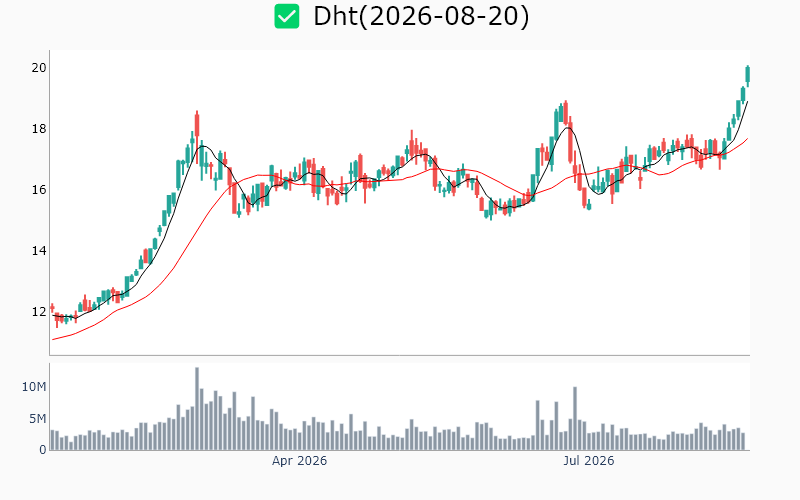Click the 5M volume axis label

pos(37,419)
